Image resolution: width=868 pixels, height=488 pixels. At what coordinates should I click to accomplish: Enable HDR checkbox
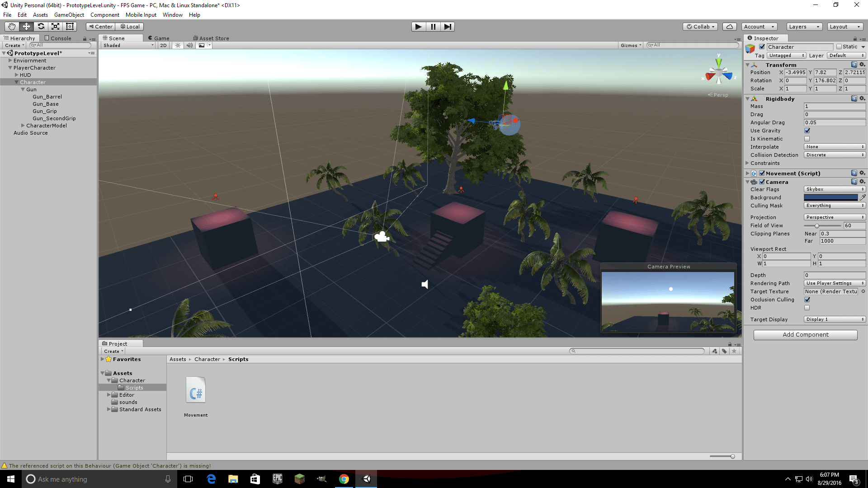[807, 308]
